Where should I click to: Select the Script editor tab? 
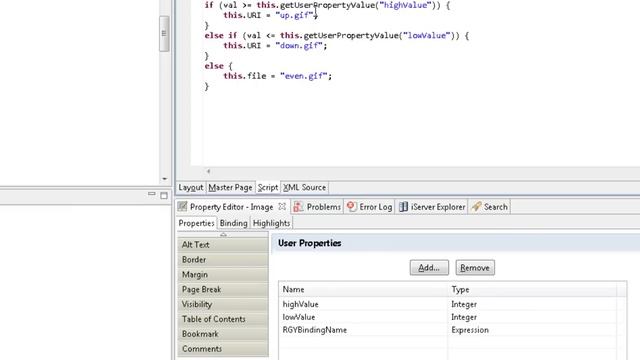click(x=268, y=187)
